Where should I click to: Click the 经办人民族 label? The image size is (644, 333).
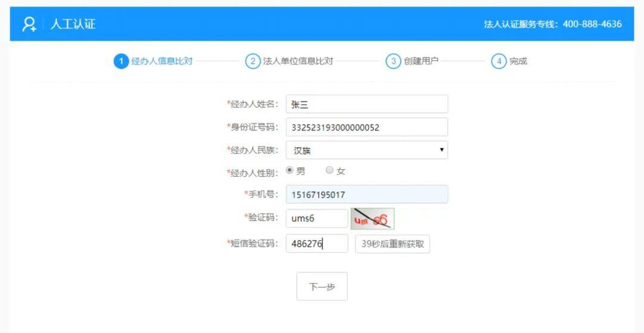(x=253, y=150)
